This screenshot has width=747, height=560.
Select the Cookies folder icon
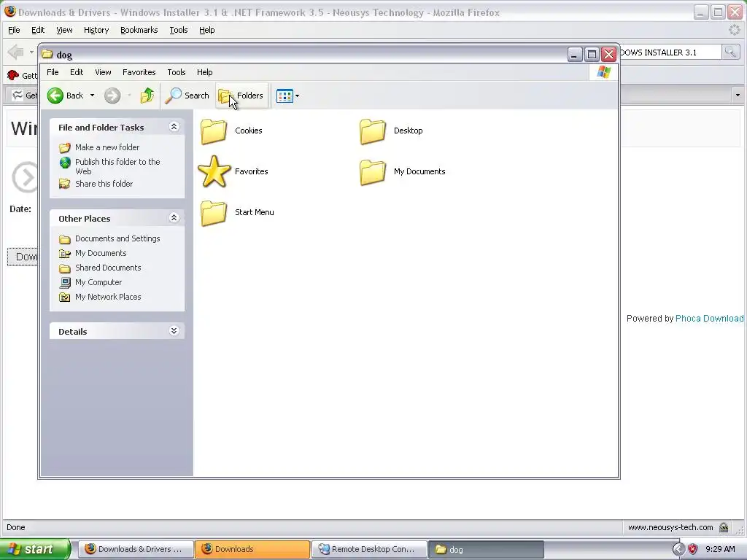tap(214, 131)
